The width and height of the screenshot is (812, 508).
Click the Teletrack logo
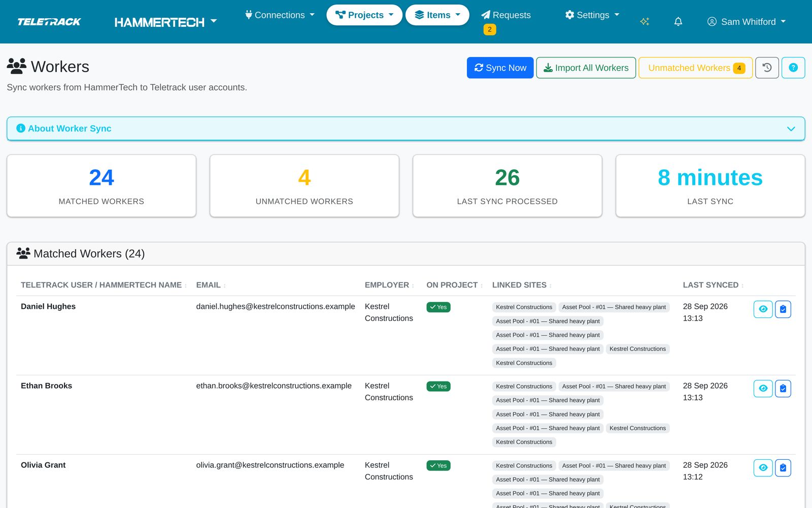(x=49, y=22)
